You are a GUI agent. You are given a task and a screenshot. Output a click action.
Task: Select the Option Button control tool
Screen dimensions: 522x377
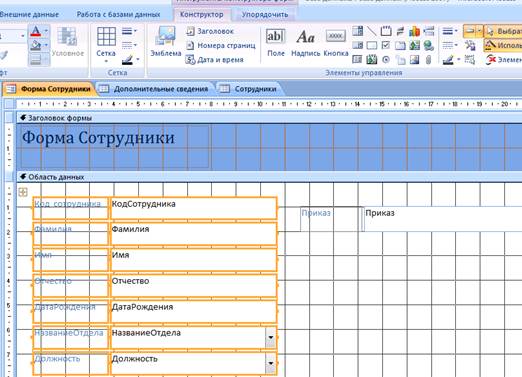[386, 60]
